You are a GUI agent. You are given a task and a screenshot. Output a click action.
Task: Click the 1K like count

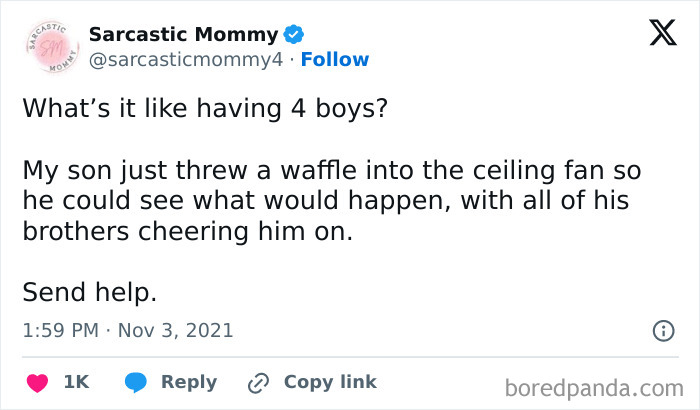(x=76, y=382)
